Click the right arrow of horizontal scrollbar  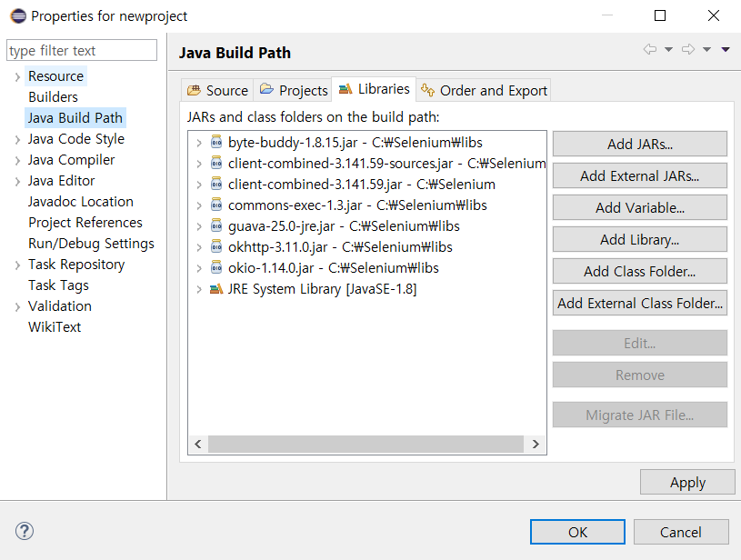point(536,444)
